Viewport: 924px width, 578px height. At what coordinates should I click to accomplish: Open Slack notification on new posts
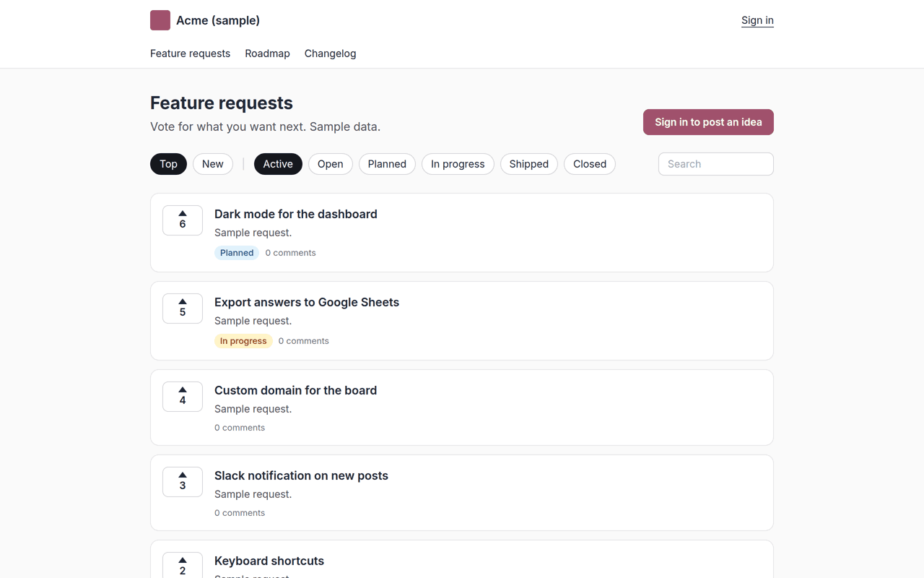click(x=301, y=475)
